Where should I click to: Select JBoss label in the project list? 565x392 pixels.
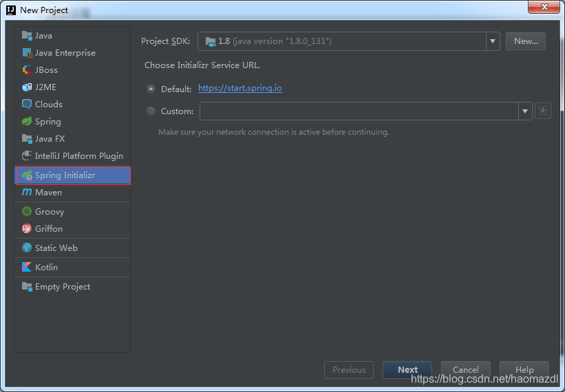click(47, 70)
